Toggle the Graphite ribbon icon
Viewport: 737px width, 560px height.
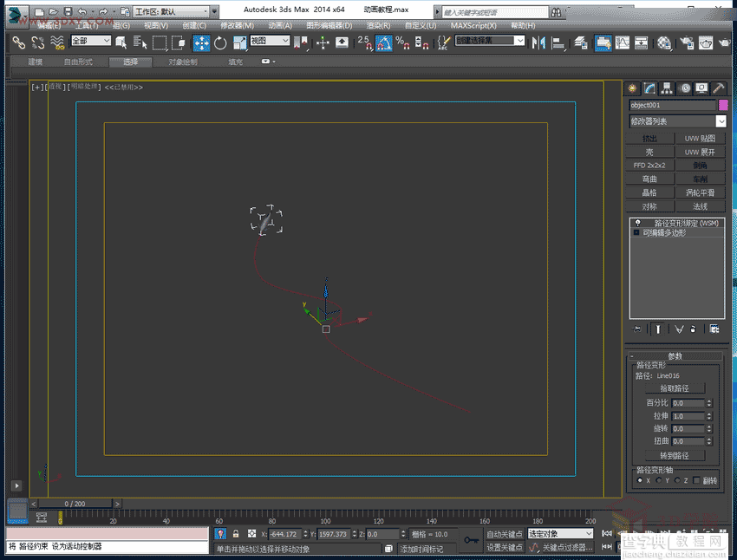pyautogui.click(x=603, y=42)
